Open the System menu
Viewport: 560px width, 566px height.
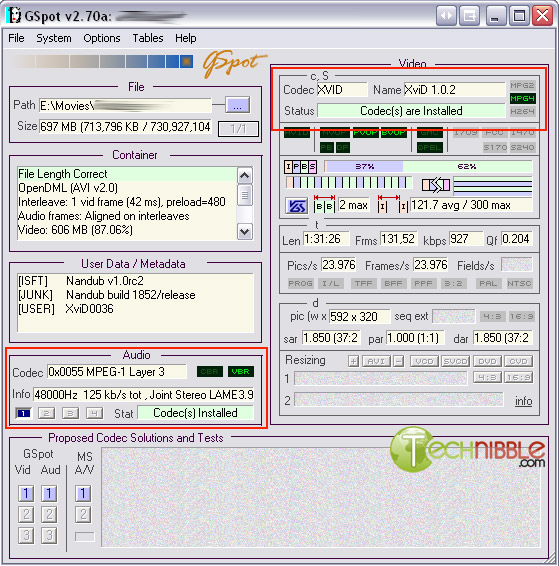click(x=53, y=38)
